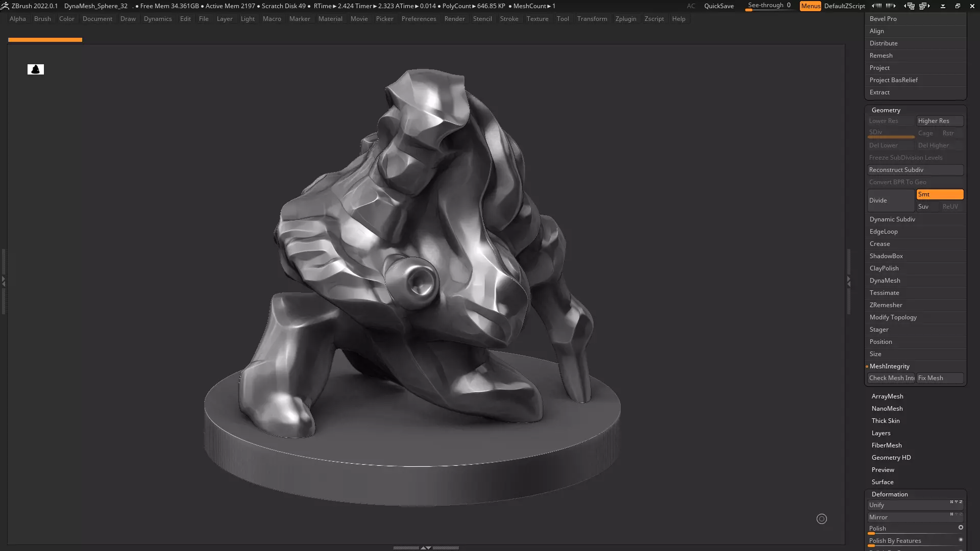Image resolution: width=980 pixels, height=551 pixels.
Task: Click the Mirror deformation button
Action: click(916, 517)
